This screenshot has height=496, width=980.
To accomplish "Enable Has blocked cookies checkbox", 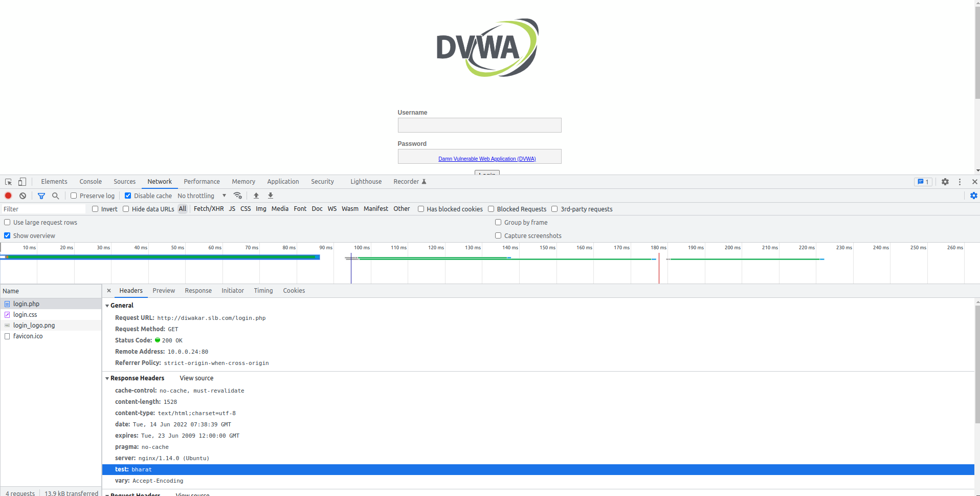I will [421, 209].
